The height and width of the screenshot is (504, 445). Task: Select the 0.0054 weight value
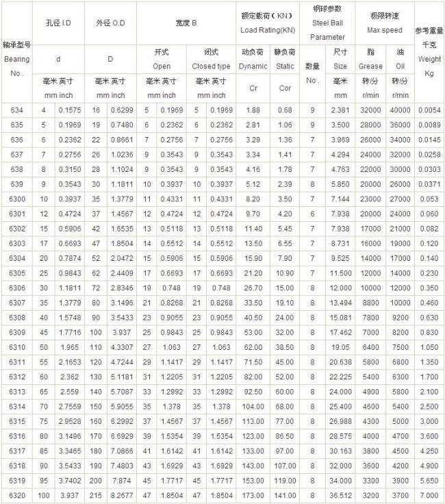[429, 110]
